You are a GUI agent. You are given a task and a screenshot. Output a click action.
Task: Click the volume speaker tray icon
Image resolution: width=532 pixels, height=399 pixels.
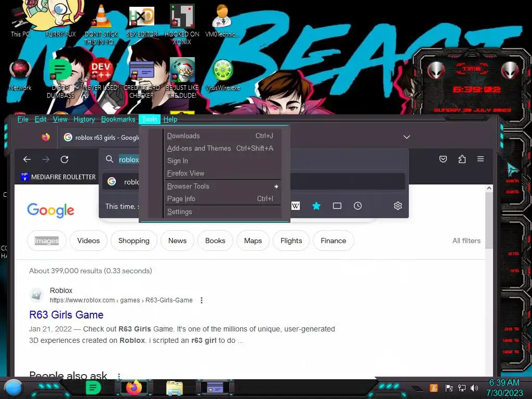pos(474,388)
